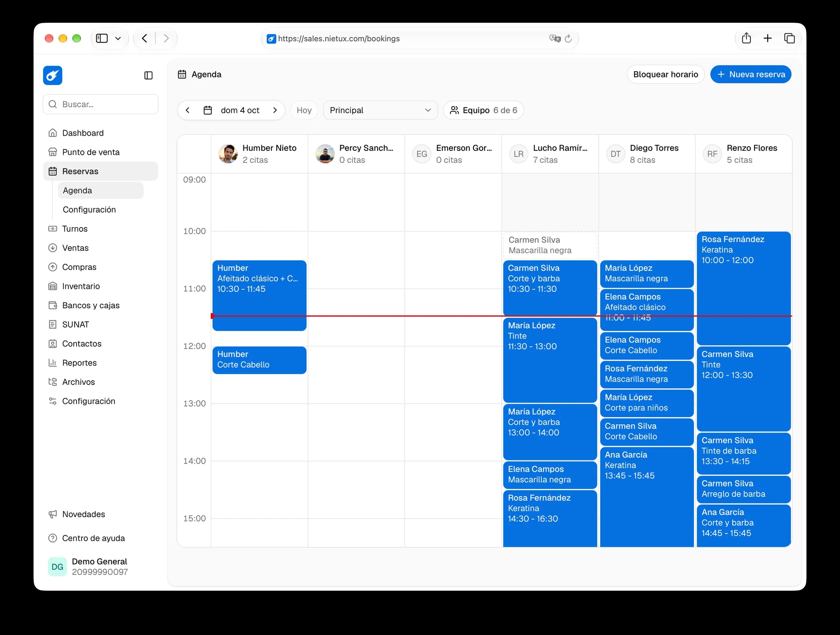The width and height of the screenshot is (840, 635).
Task: Collapse the app sidebar panel icon
Action: 148,76
